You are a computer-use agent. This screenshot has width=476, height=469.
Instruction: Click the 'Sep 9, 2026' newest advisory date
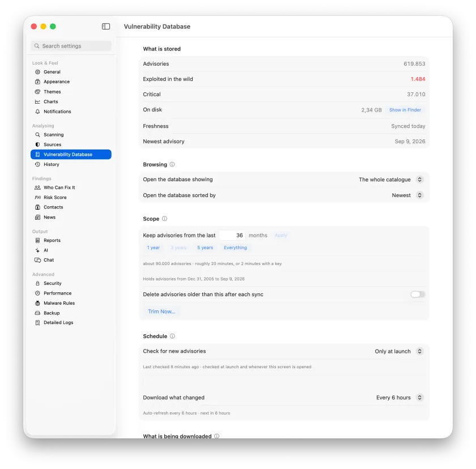click(x=410, y=142)
